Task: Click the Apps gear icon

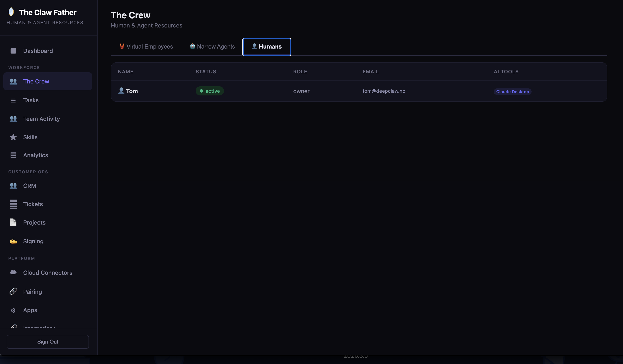Action: 13,310
